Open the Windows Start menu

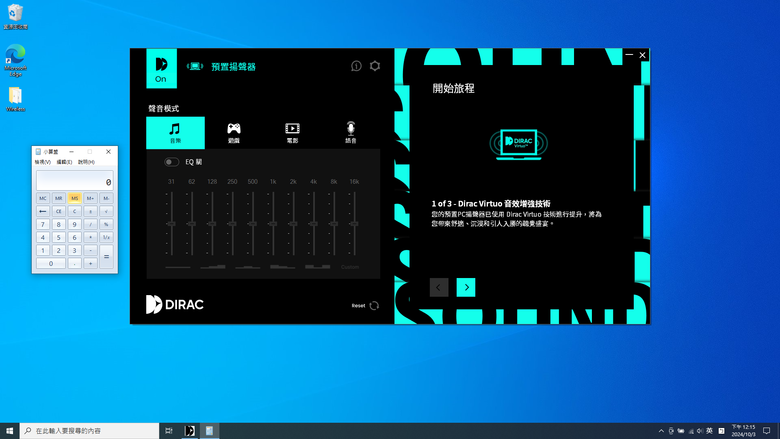9,431
